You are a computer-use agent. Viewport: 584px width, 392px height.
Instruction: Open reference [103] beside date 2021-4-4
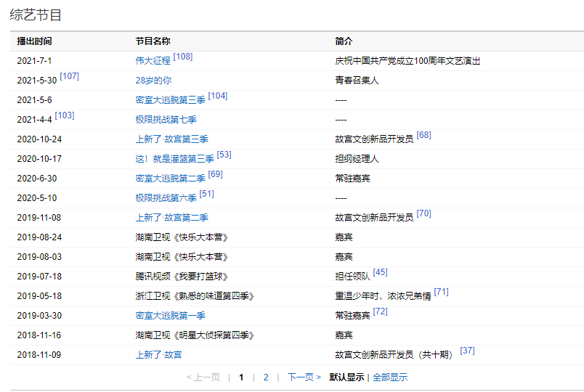pyautogui.click(x=65, y=115)
